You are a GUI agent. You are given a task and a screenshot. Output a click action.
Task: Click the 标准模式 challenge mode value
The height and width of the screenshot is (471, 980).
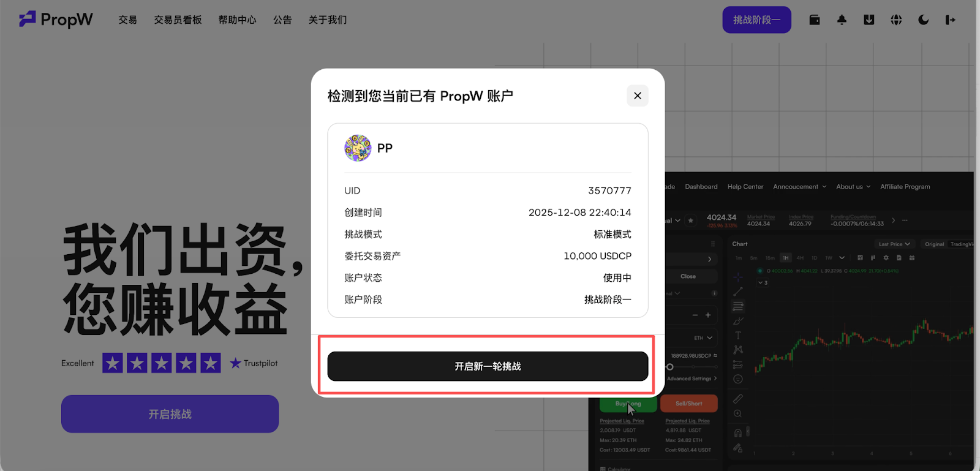612,235
